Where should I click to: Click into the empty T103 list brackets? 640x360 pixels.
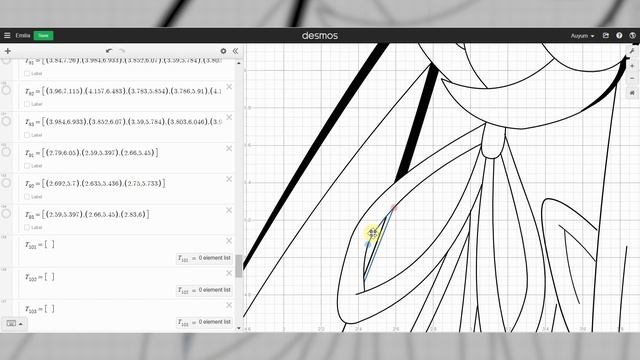coord(49,309)
